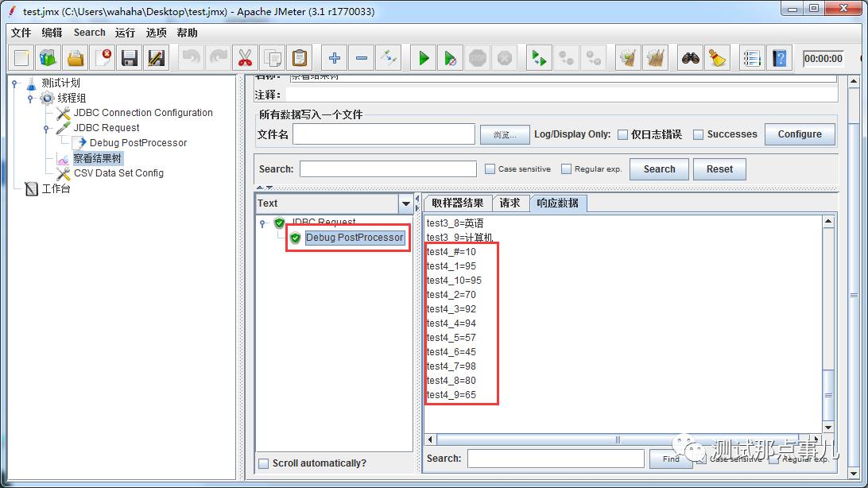868x488 pixels.
Task: Enable the 仅日志错误 checkbox
Action: click(622, 134)
